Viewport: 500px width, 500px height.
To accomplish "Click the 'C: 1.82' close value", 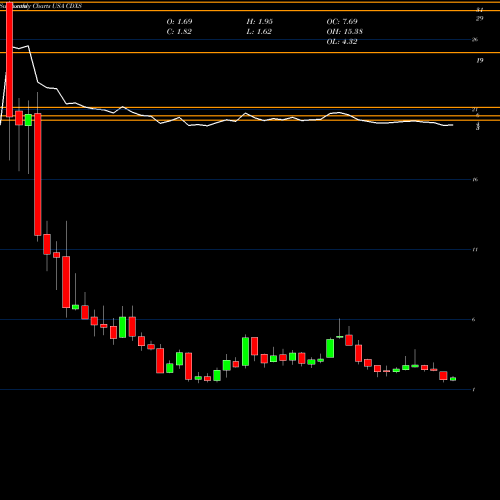I will tap(179, 32).
